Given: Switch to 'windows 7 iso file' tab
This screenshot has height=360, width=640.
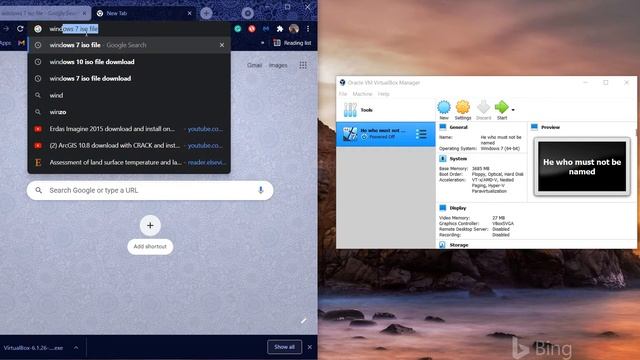Looking at the screenshot, I should 45,13.
